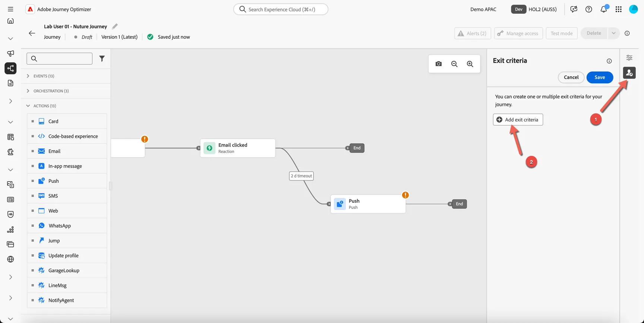The image size is (644, 323).
Task: Click the activity palette search box
Action: (x=60, y=59)
